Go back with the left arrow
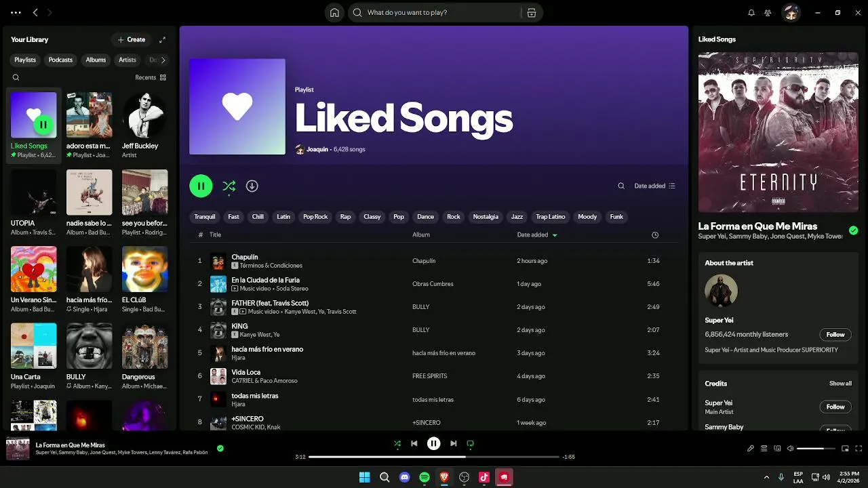 coord(35,12)
